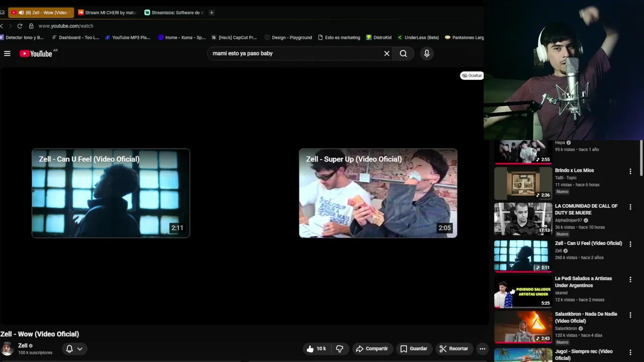Screen dimensions: 644x362
Task: Open LA COMUNIDAD DE CALL OF DUTY video
Action: click(586, 209)
